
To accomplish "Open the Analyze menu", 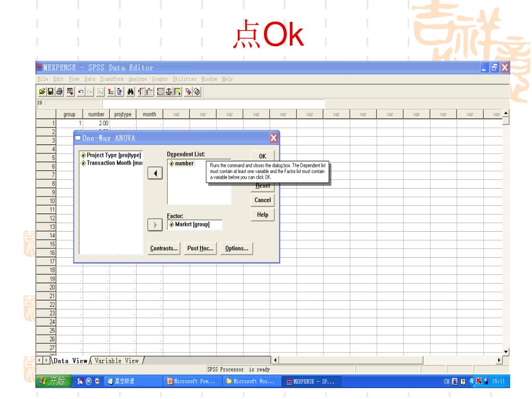I will (138, 79).
